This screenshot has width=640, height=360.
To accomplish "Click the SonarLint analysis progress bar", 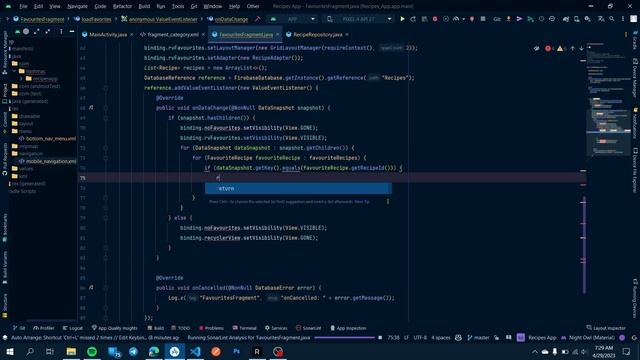I will click(x=344, y=338).
